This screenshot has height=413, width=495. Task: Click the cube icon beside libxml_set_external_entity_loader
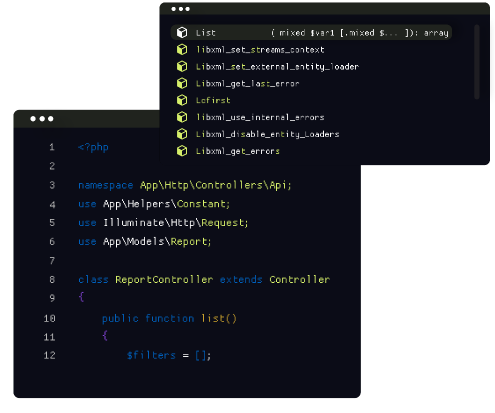point(182,66)
